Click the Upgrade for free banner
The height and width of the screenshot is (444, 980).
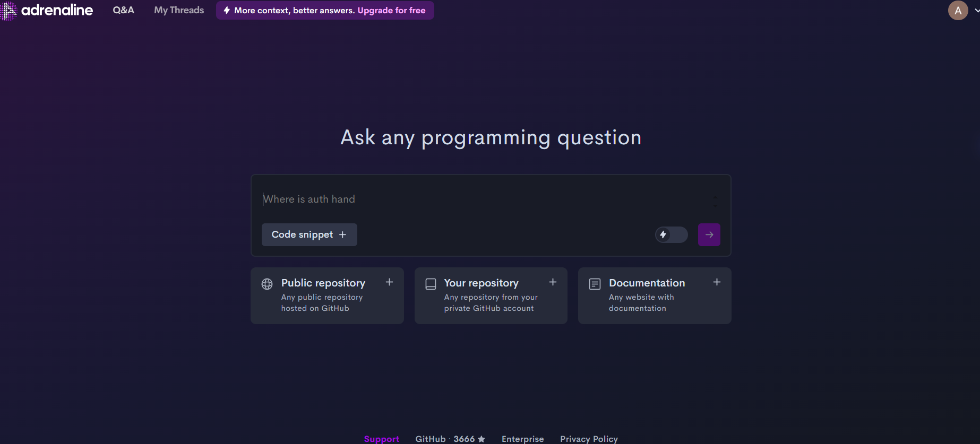coord(325,10)
